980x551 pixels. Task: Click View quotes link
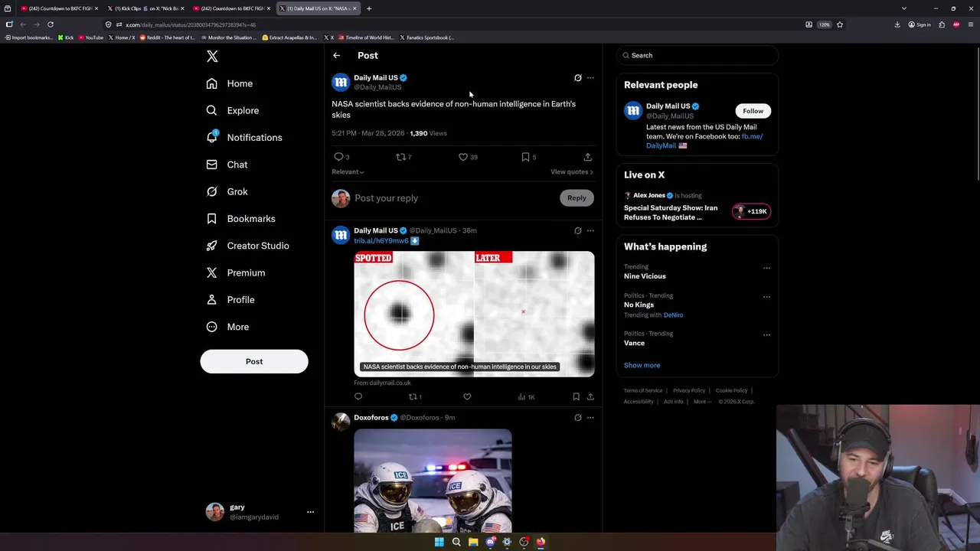(571, 172)
